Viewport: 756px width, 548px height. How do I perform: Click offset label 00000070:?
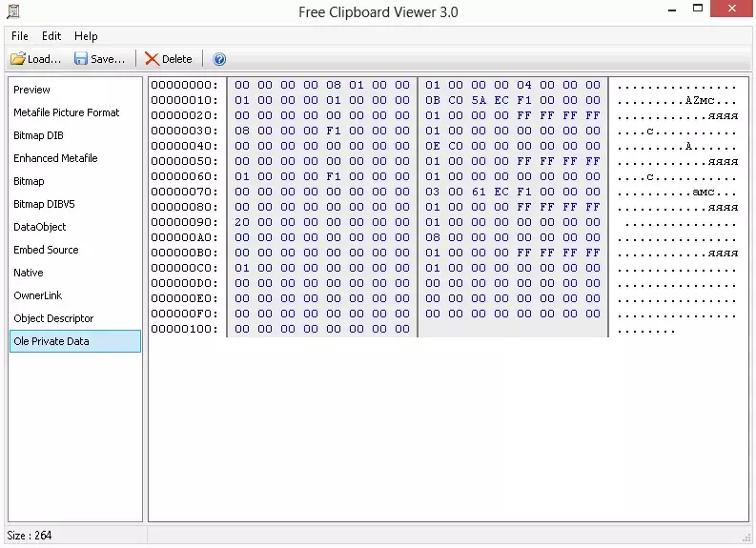pyautogui.click(x=184, y=192)
